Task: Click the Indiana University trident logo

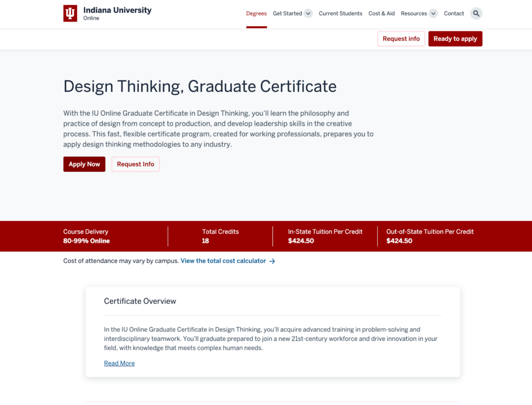Action: (70, 13)
